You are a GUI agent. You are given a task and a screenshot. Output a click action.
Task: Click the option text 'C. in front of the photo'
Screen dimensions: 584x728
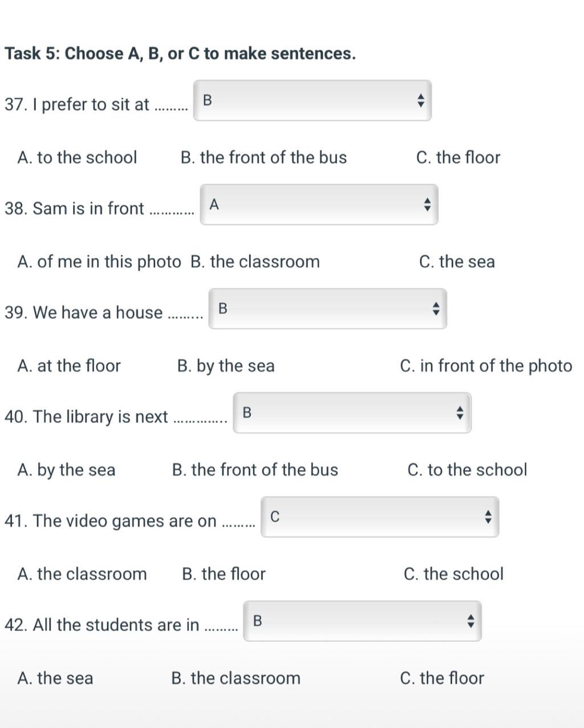(x=486, y=366)
